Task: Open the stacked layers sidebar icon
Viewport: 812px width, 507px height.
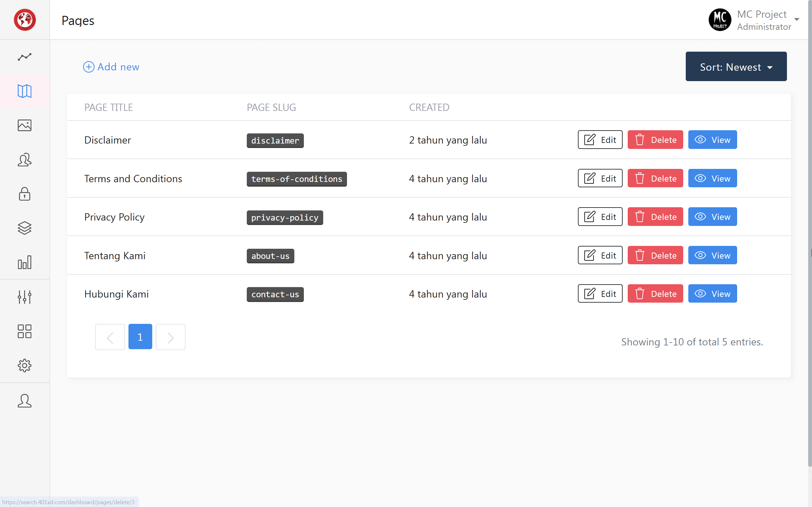Action: click(24, 228)
